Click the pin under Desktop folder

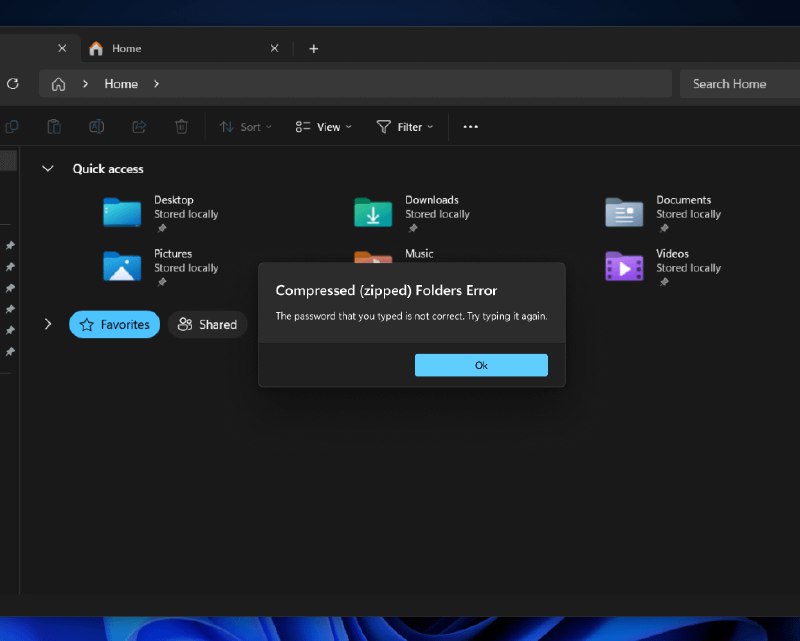click(x=162, y=228)
